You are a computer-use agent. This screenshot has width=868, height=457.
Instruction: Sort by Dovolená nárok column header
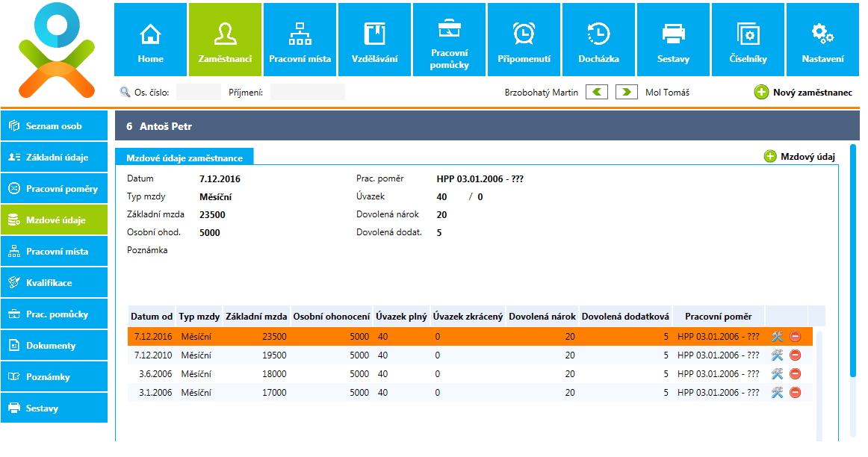click(542, 317)
